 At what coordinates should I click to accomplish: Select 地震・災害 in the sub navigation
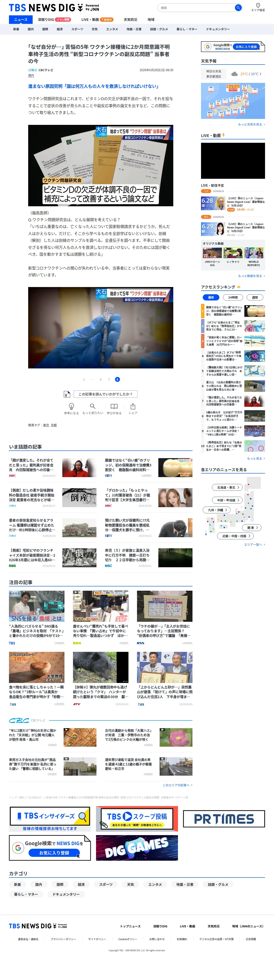(134, 29)
